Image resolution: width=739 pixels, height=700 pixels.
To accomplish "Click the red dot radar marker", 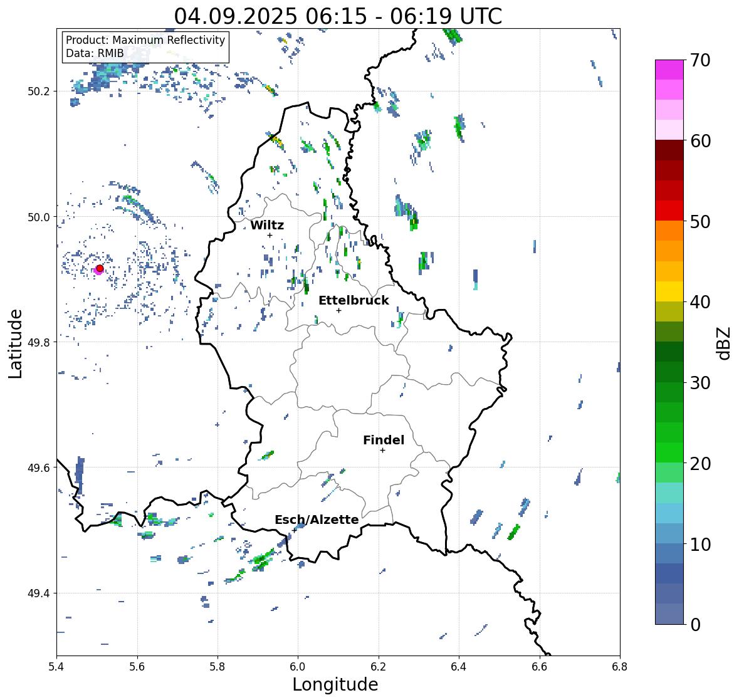I will 100,268.
